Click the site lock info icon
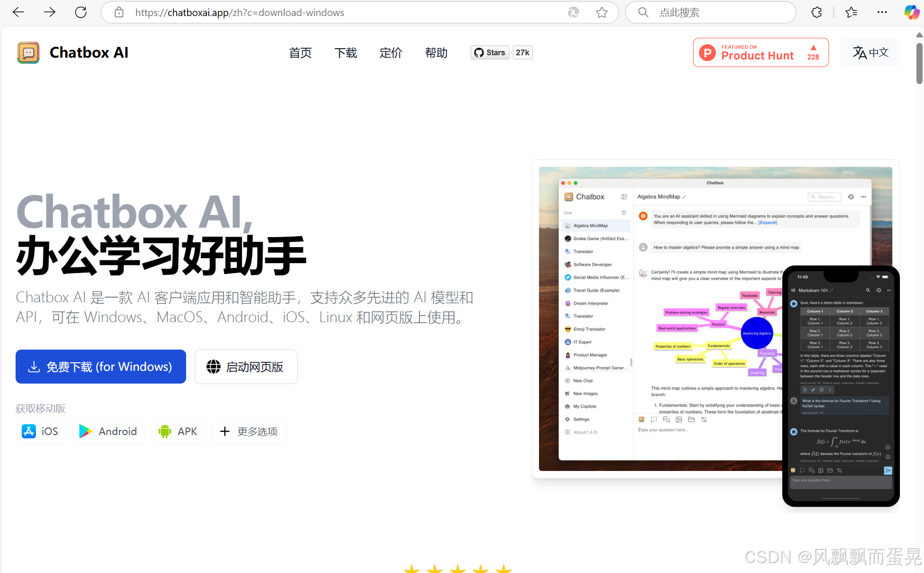 pos(119,12)
